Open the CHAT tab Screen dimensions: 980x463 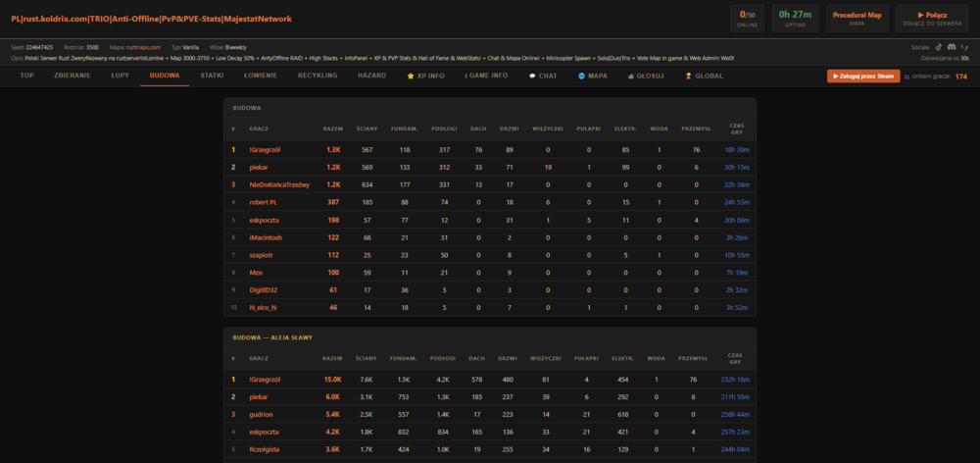pyautogui.click(x=543, y=76)
